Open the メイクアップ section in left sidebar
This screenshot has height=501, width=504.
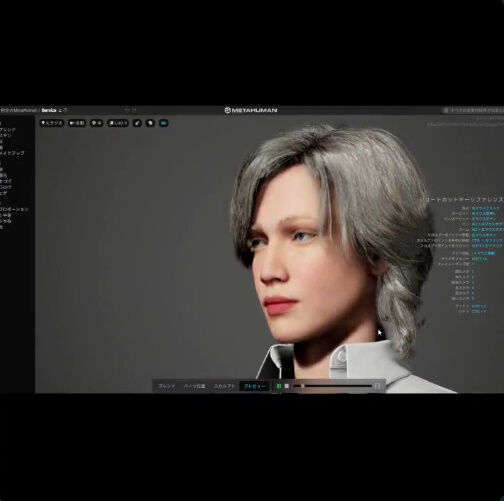12,153
